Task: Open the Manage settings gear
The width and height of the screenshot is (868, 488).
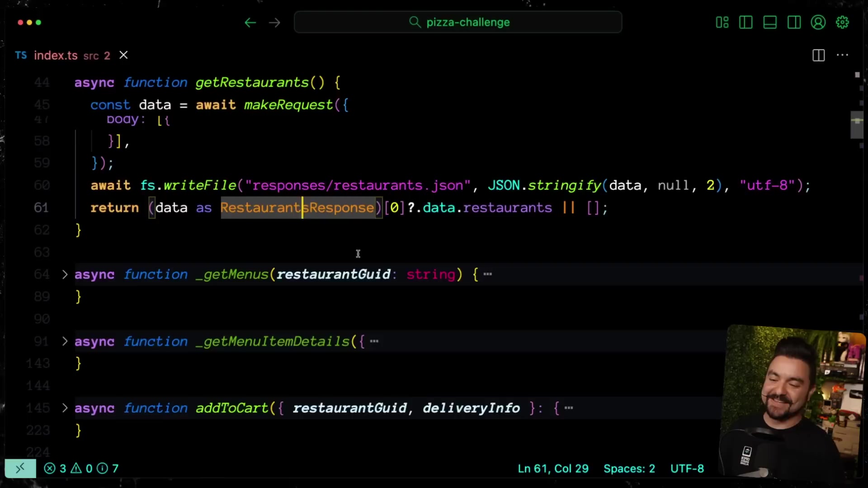Action: [842, 22]
